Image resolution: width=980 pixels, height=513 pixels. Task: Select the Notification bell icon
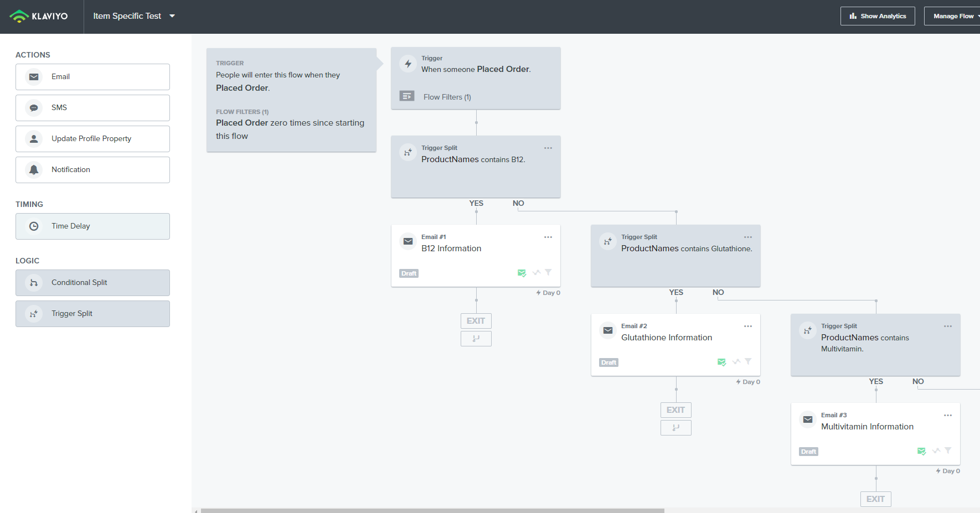tap(34, 170)
